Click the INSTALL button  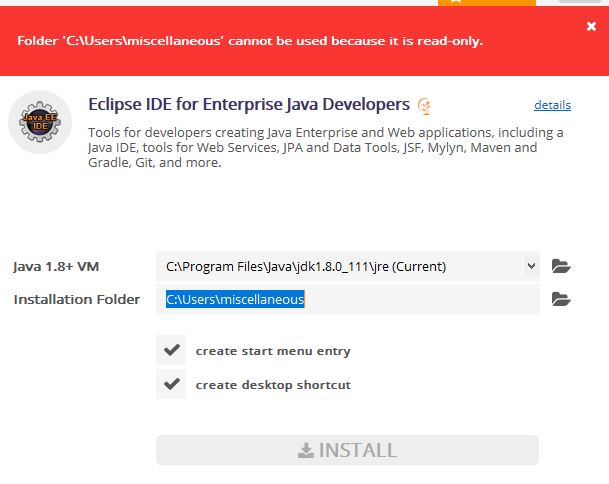[x=347, y=450]
